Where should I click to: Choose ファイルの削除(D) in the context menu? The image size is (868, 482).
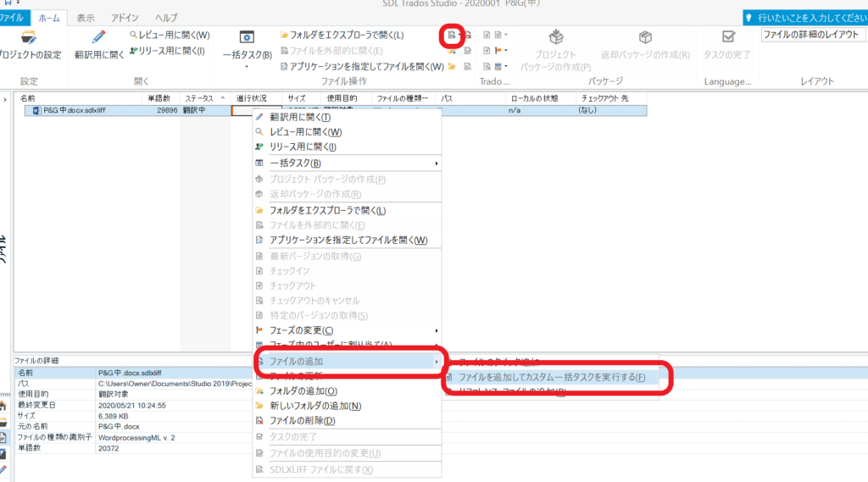point(347,421)
